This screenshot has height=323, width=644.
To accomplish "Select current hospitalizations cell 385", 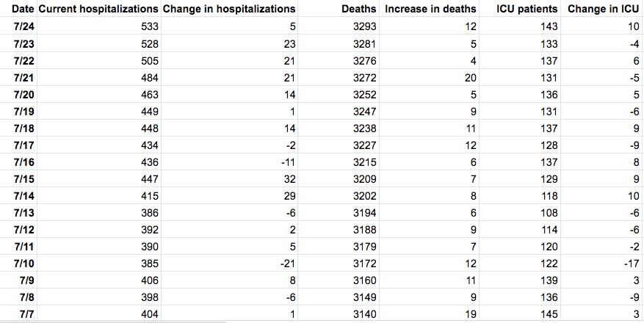I will [x=149, y=264].
